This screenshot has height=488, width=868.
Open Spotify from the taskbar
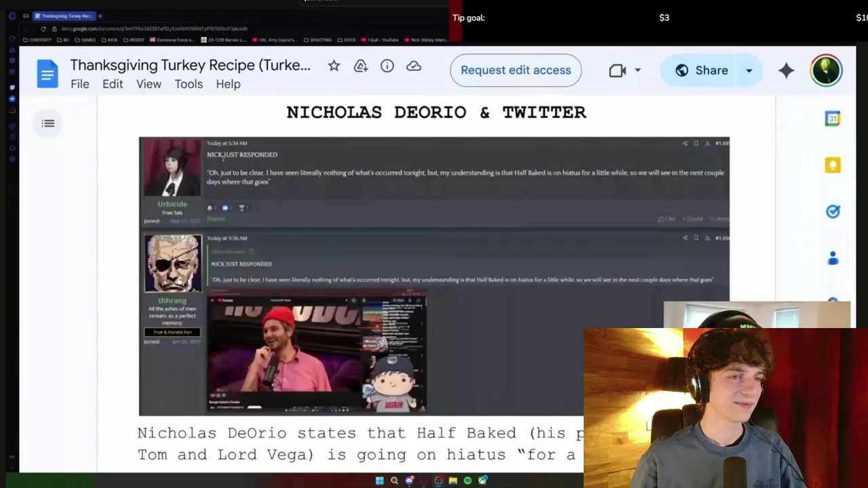point(468,481)
